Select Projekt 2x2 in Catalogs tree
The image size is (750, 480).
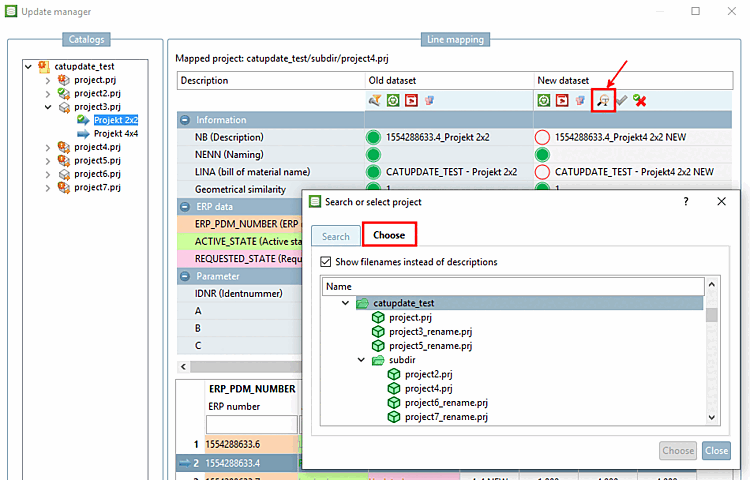click(116, 120)
